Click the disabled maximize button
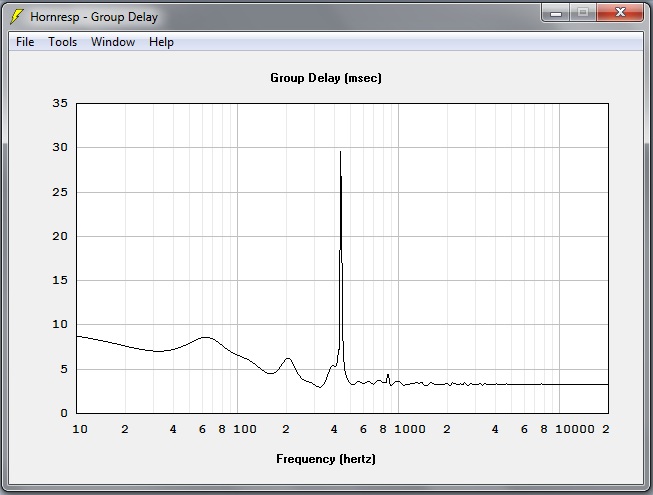Viewport: 653px width, 495px height. (583, 12)
